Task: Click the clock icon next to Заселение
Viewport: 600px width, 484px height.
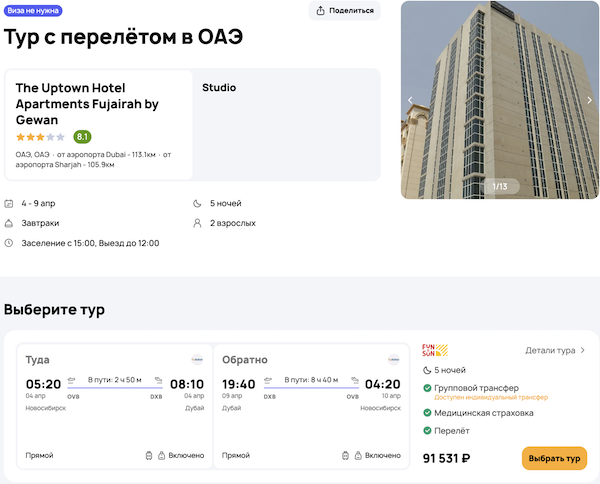Action: [9, 243]
